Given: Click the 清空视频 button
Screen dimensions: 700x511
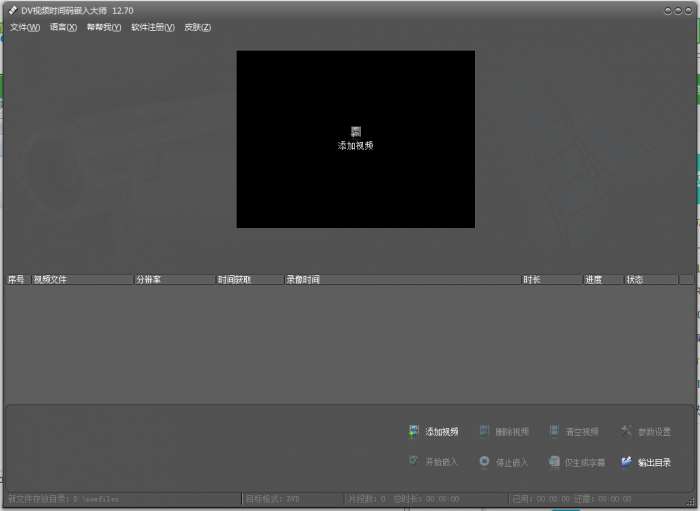Looking at the screenshot, I should pyautogui.click(x=574, y=432).
